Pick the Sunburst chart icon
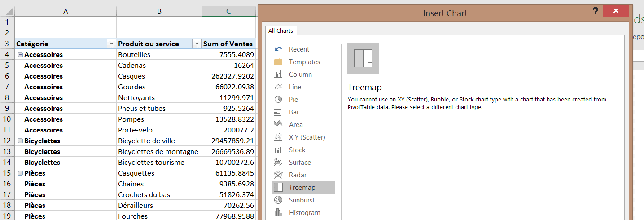The image size is (644, 220). [278, 200]
